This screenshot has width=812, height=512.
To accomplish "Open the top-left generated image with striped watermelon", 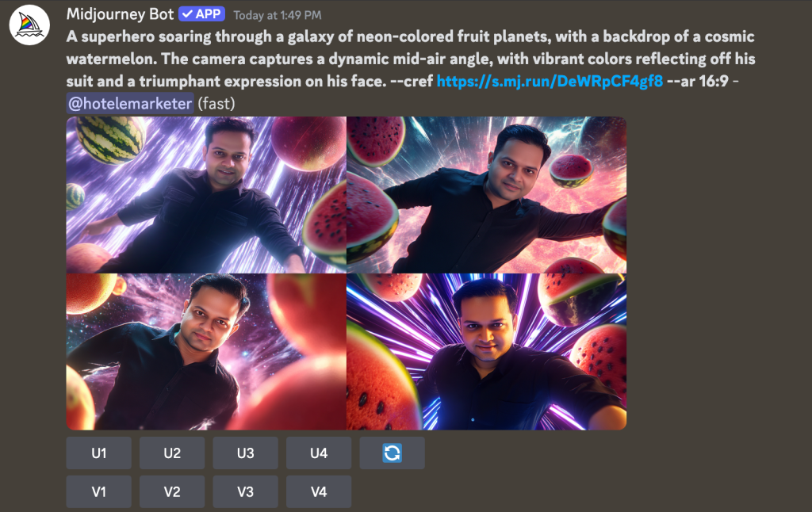I will [x=206, y=195].
